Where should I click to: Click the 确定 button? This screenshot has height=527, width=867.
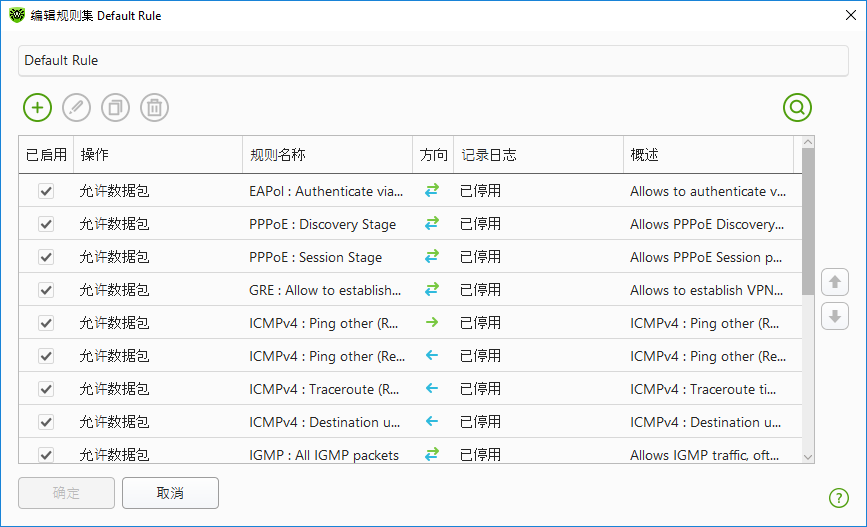[66, 493]
